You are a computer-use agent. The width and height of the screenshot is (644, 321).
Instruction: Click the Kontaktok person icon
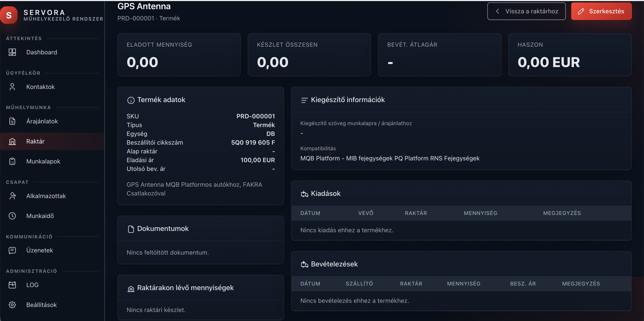pyautogui.click(x=12, y=87)
